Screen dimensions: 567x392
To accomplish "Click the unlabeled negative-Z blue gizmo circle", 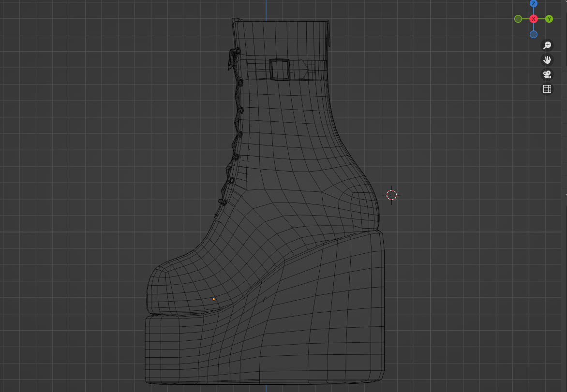I will click(533, 34).
